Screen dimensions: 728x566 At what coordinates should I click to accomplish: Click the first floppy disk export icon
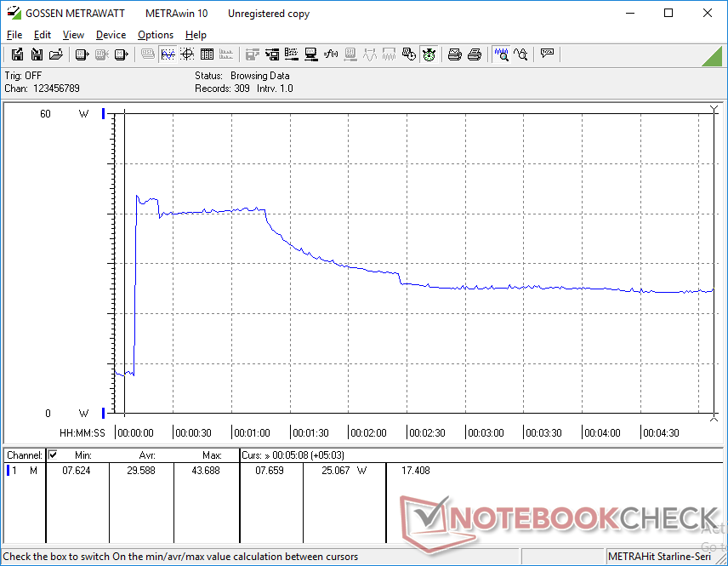pos(17,54)
